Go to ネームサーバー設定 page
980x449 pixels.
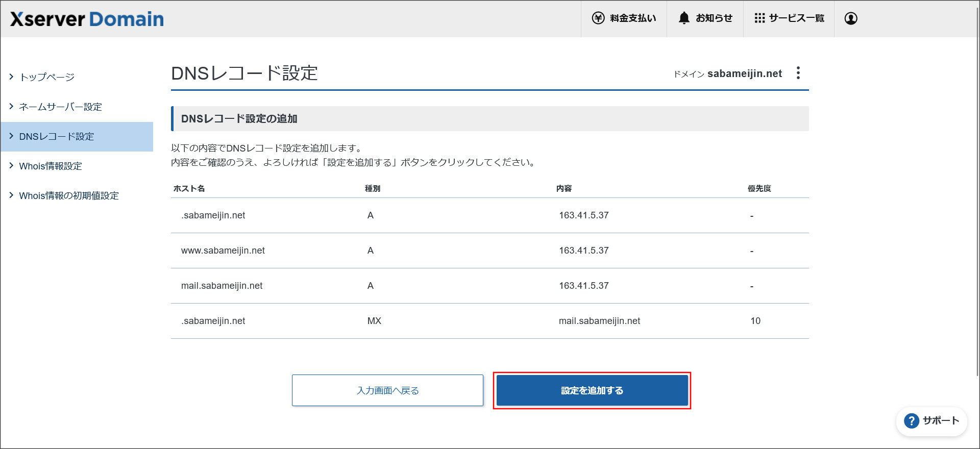(x=60, y=107)
